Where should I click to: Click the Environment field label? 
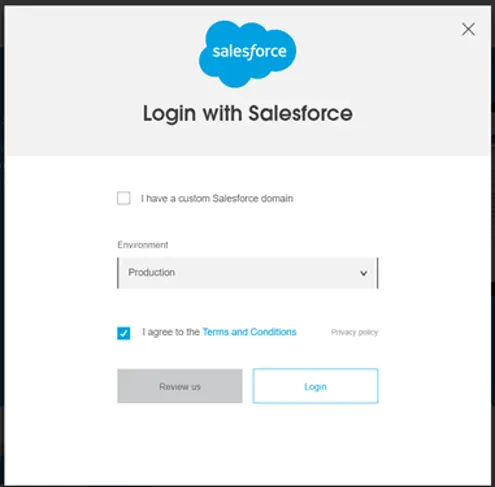(x=143, y=245)
